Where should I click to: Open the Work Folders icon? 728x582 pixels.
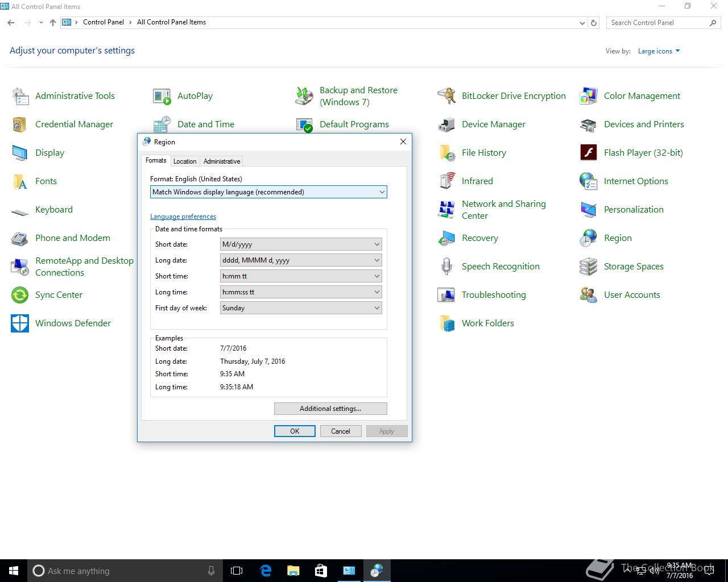(x=446, y=323)
